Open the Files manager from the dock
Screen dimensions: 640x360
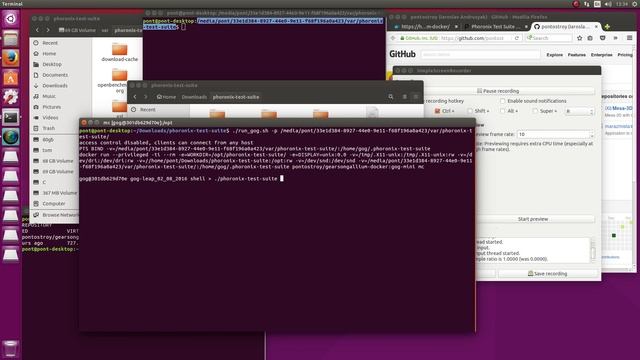coord(11,39)
